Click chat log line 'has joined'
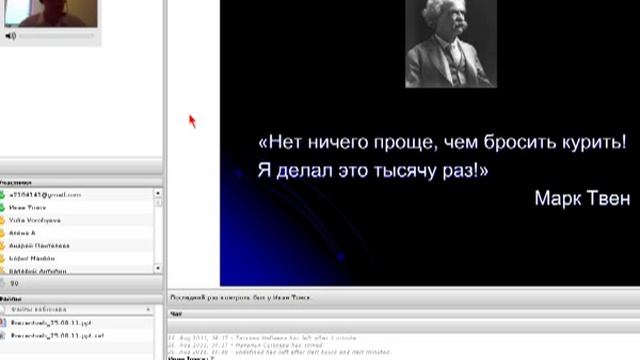The width and height of the screenshot is (640, 360). click(x=246, y=345)
